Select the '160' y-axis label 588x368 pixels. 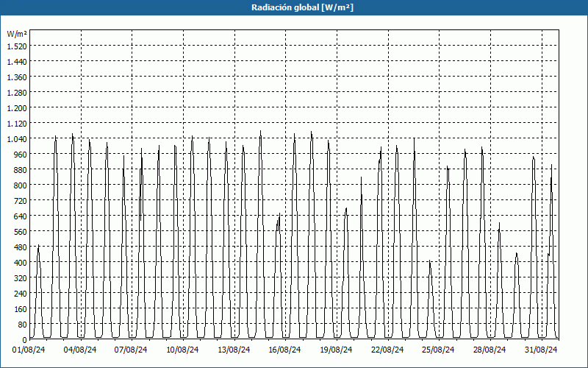coord(21,309)
